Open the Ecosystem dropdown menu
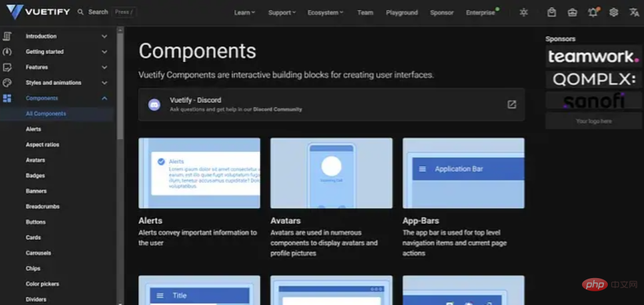The height and width of the screenshot is (305, 644). (325, 12)
